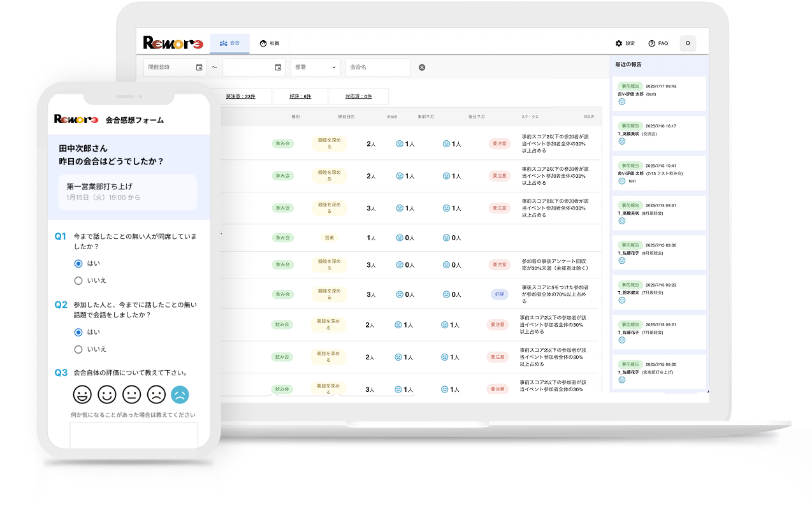
Task: Switch to the 会合 tab
Action: coord(229,43)
